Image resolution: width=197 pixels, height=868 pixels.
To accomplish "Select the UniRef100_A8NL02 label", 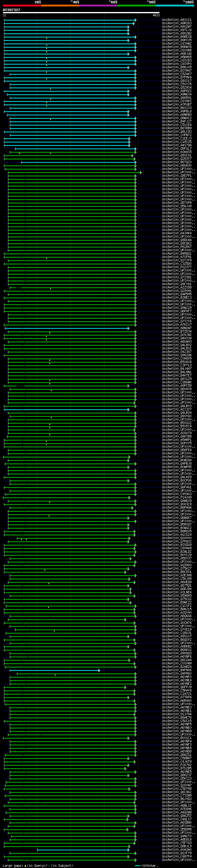I will coord(177,806).
